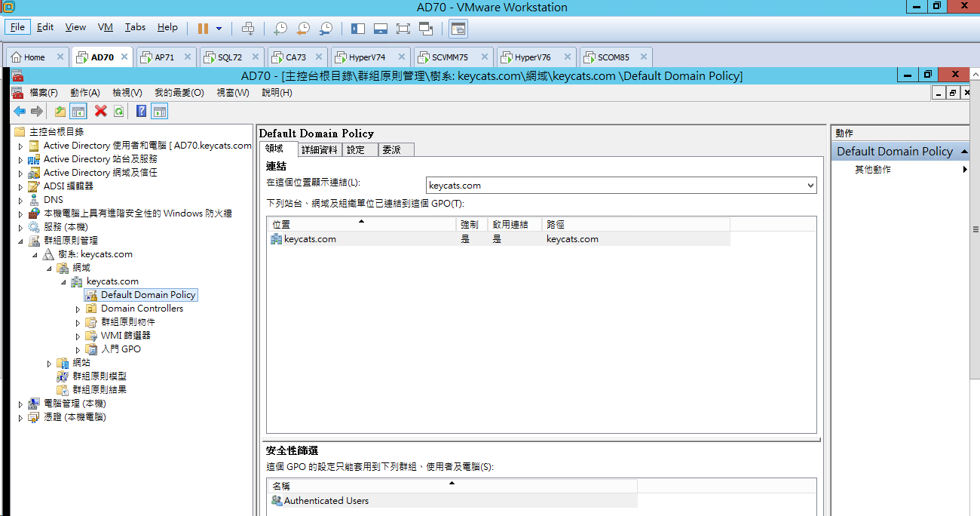Click VMware thumbnail bar toggle icon
The width and height of the screenshot is (980, 516).
click(381, 28)
